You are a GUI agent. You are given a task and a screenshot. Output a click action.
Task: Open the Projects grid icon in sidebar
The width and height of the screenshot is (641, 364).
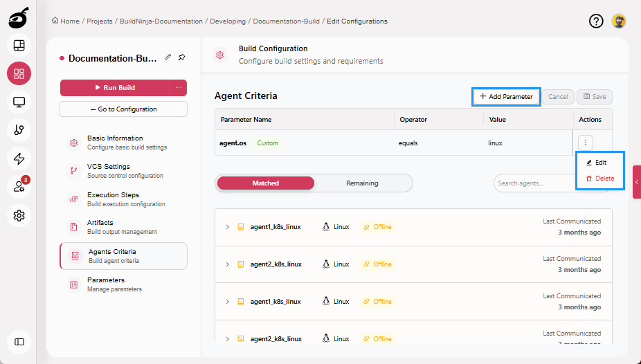(19, 73)
